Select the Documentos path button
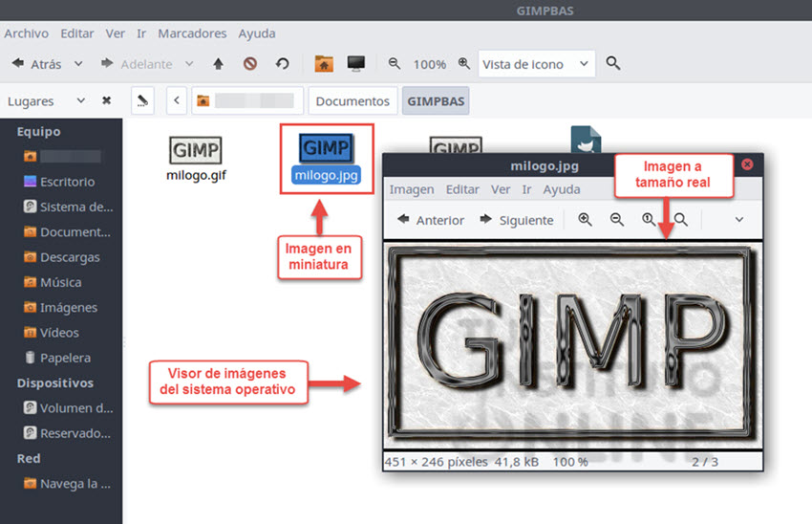The width and height of the screenshot is (812, 524). tap(353, 101)
